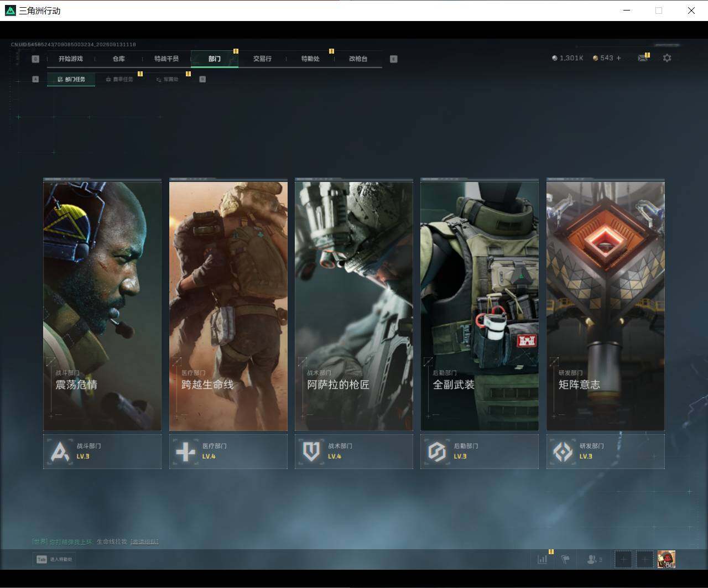Image resolution: width=708 pixels, height=588 pixels.
Task: Click the silver currency coin icon
Action: click(x=555, y=58)
